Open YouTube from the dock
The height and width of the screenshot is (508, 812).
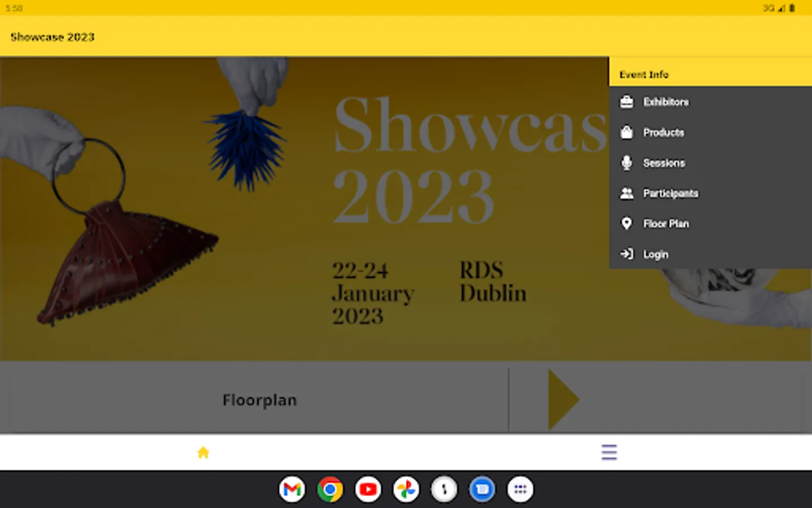coord(368,489)
